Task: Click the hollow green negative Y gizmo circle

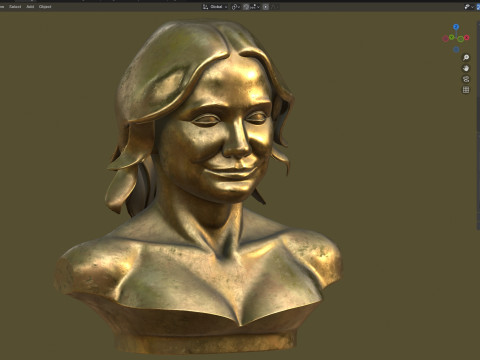Action: click(460, 39)
